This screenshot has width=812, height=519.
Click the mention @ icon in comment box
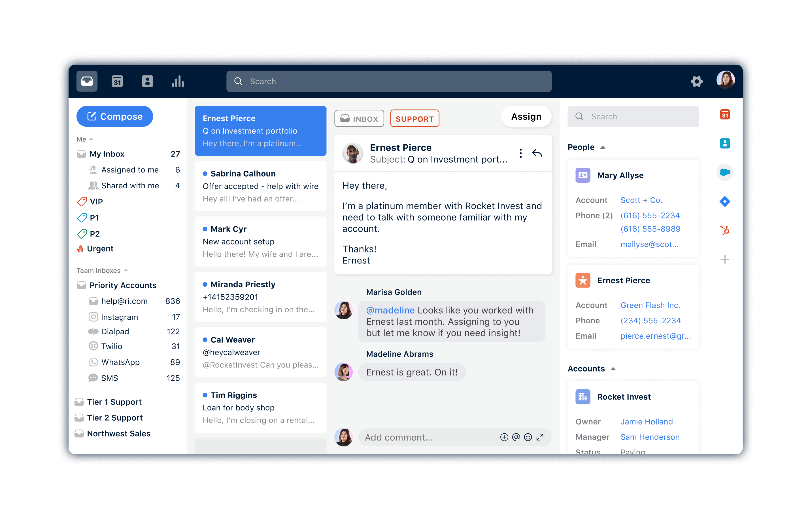coord(516,437)
